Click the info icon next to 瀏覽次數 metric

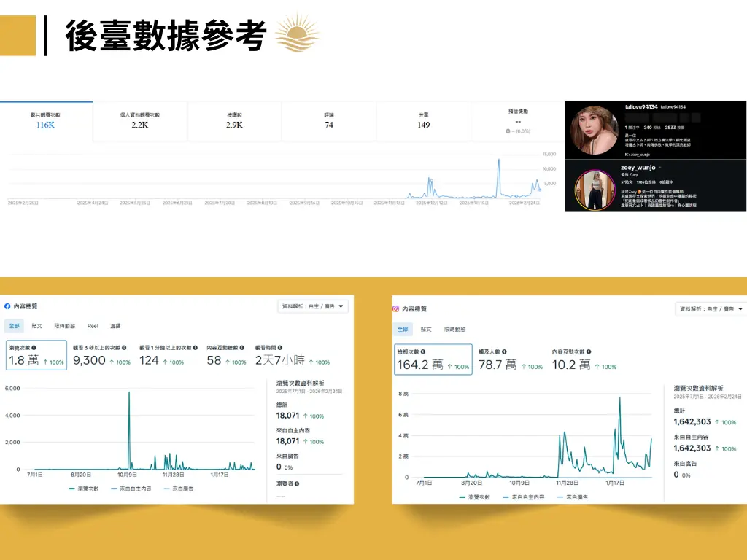(x=34, y=348)
